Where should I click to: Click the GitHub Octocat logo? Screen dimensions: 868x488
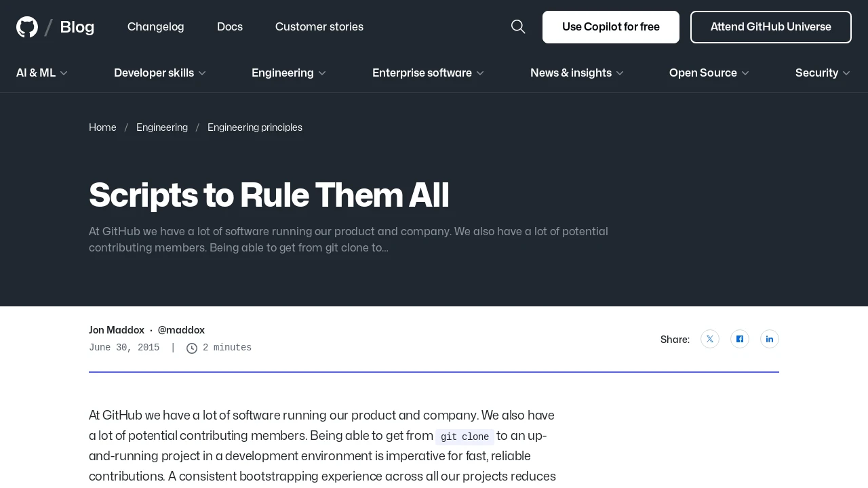[x=27, y=27]
